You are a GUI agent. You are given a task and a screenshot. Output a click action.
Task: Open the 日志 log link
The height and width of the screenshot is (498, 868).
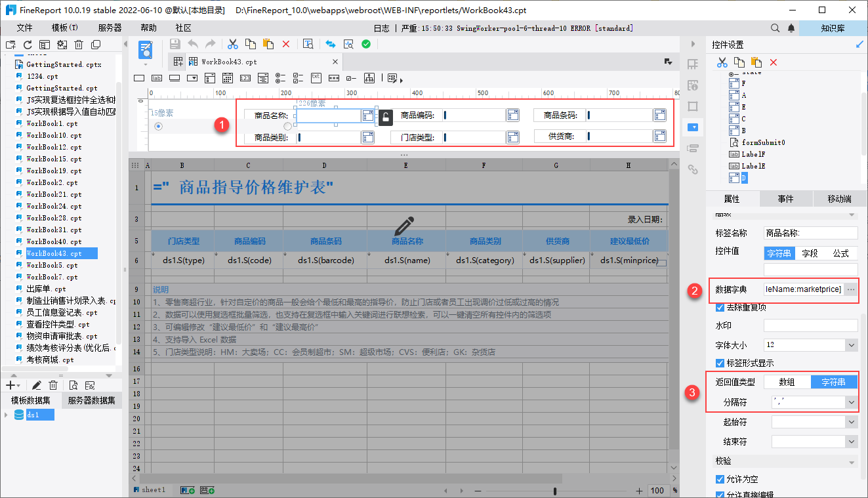point(381,28)
